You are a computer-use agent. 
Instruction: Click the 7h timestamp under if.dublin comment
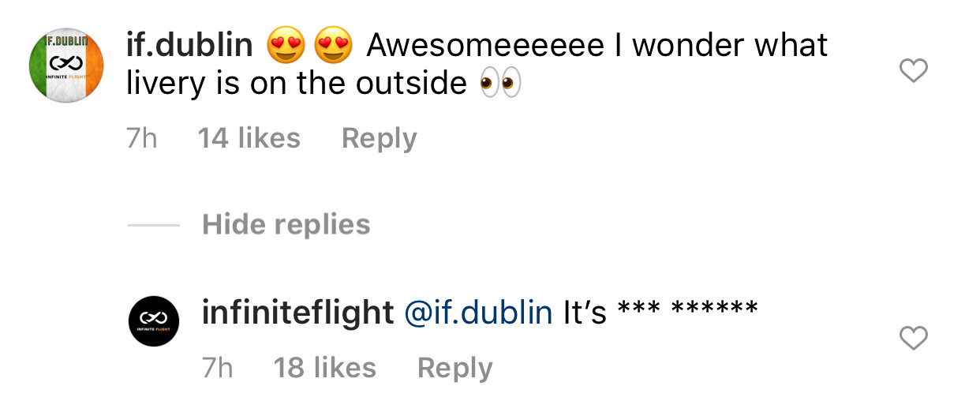pos(142,139)
